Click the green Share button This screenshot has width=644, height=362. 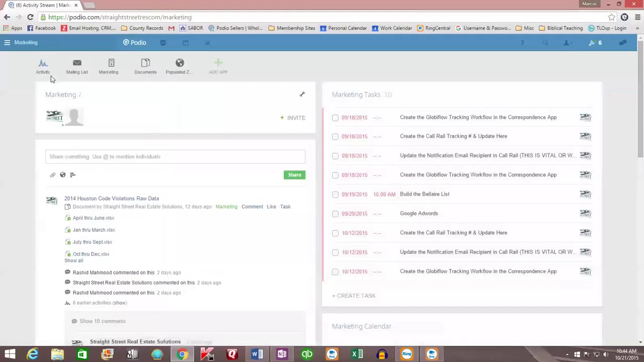[x=294, y=175]
